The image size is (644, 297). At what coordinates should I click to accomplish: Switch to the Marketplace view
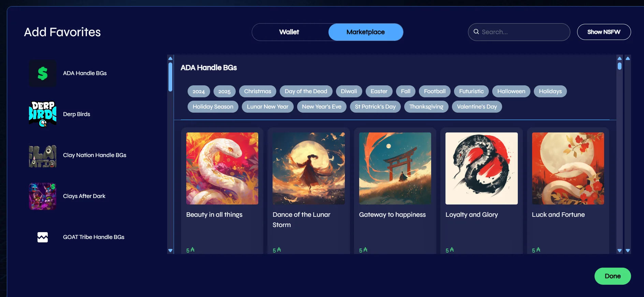coord(365,32)
